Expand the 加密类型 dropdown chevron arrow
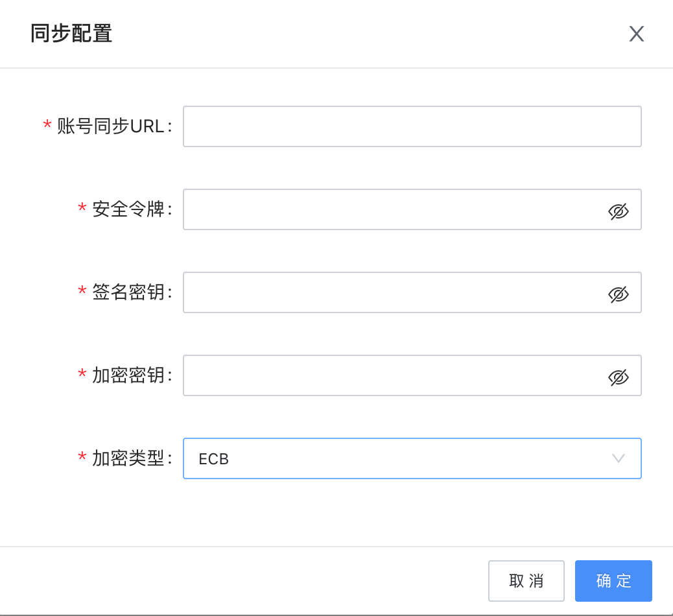 618,458
